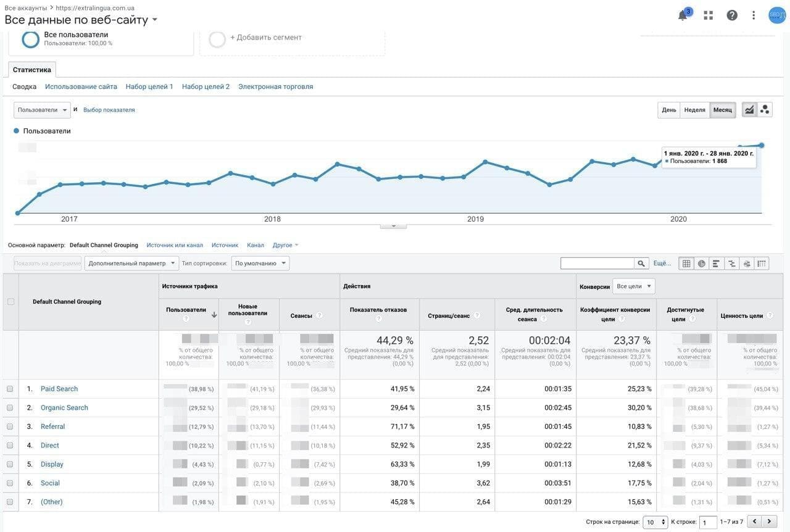Image resolution: width=790 pixels, height=532 pixels.
Task: Show table as performance bars
Action: 717,264
